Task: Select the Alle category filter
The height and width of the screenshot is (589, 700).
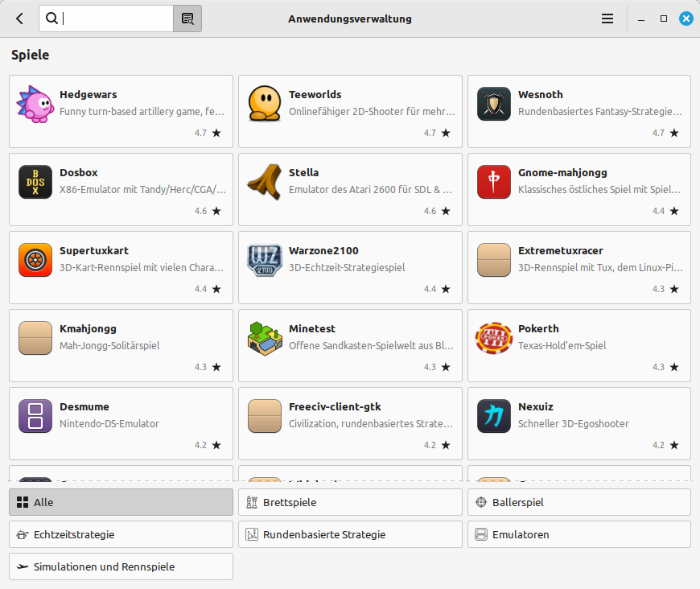Action: coord(121,502)
